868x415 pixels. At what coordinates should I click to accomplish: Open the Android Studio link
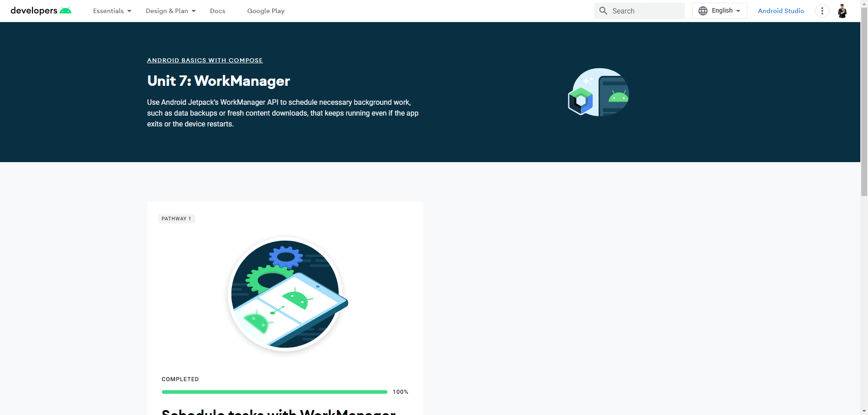(781, 11)
